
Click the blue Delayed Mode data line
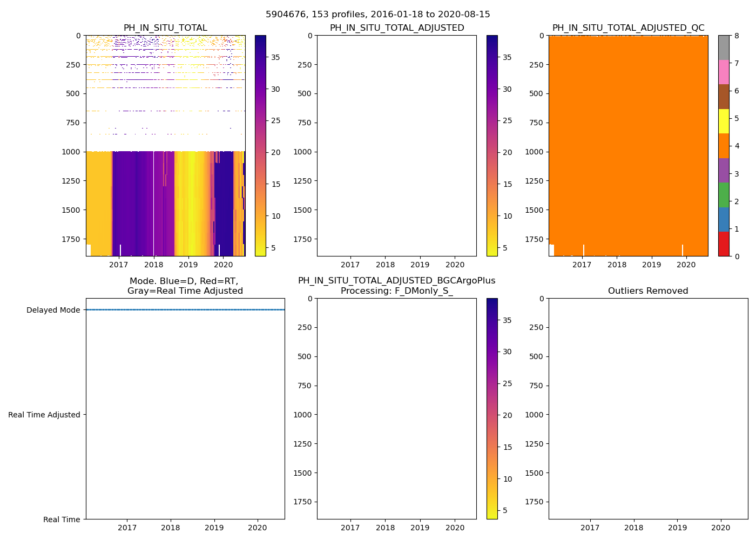click(x=185, y=310)
